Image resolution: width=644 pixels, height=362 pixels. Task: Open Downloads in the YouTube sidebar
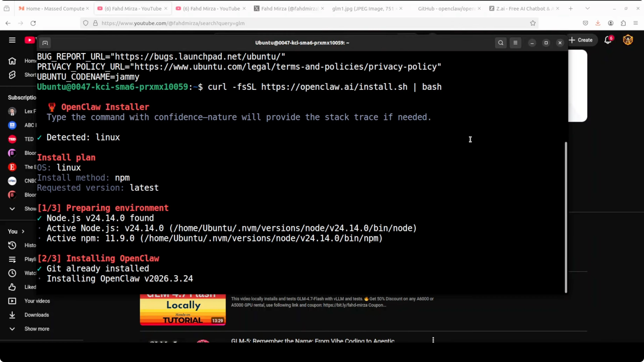37,315
